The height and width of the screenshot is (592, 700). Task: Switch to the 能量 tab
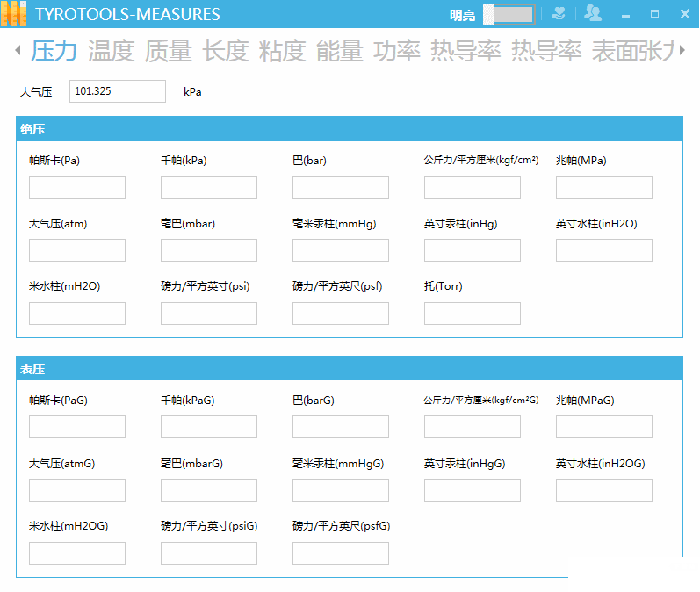(x=340, y=51)
